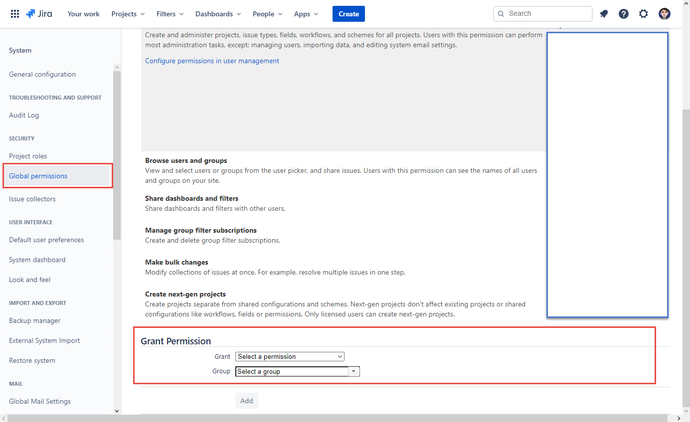Open External System Import
Screen dimensions: 690x422
point(44,340)
